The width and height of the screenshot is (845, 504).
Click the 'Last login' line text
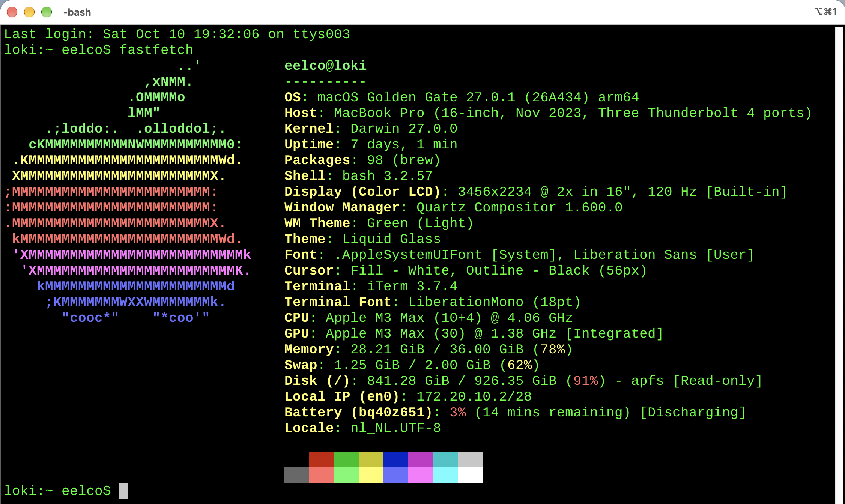point(177,34)
